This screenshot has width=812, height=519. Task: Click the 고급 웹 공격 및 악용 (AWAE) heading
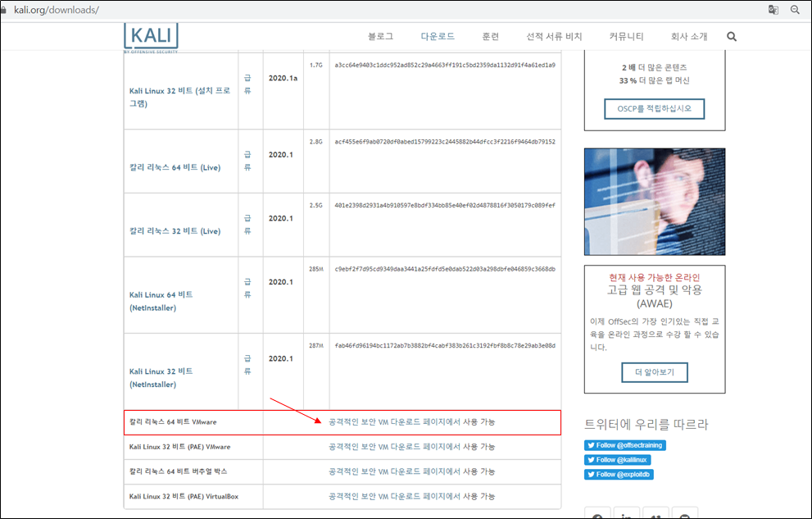(655, 296)
